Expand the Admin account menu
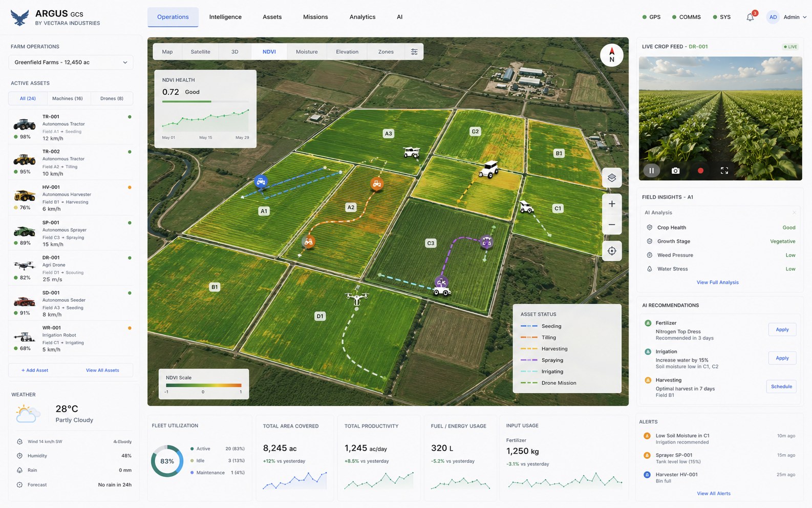 pyautogui.click(x=795, y=17)
